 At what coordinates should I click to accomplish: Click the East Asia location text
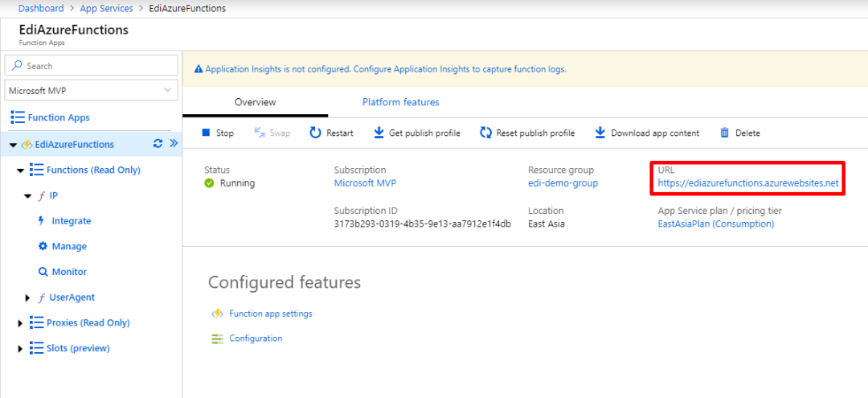pos(547,224)
